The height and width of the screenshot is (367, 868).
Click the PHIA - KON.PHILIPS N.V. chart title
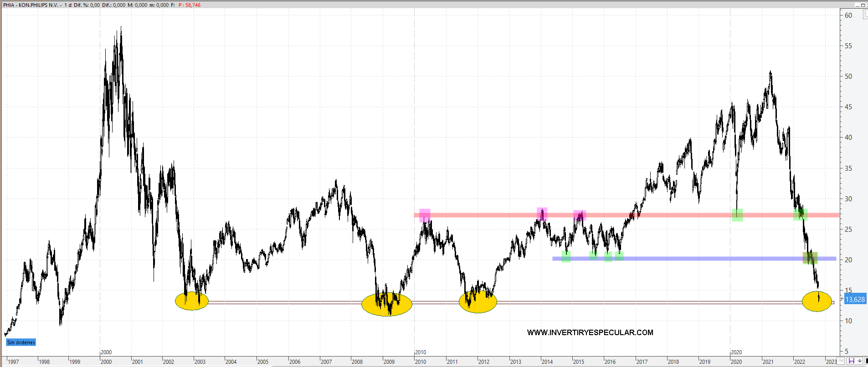tap(32, 5)
